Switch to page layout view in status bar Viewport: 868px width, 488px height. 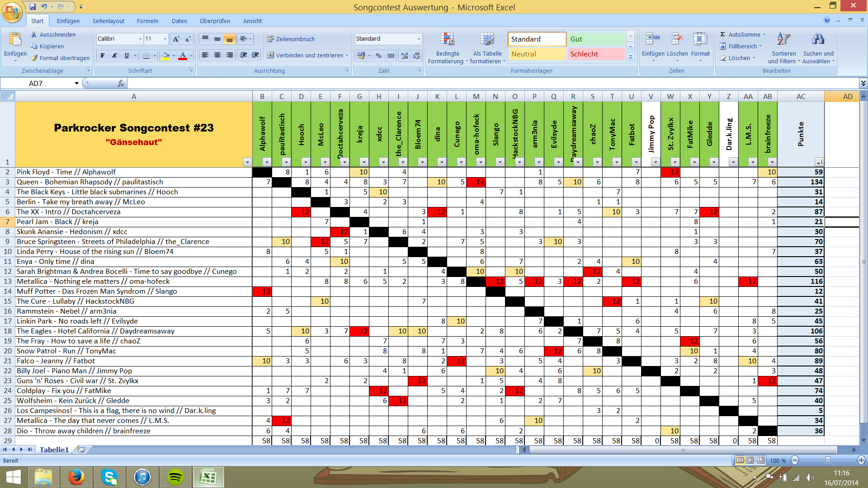[750, 460]
